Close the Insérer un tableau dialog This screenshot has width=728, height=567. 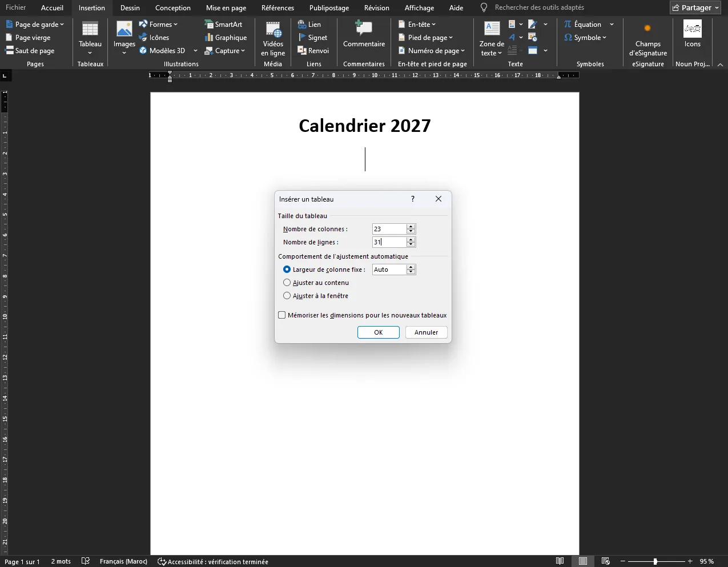[x=439, y=199]
